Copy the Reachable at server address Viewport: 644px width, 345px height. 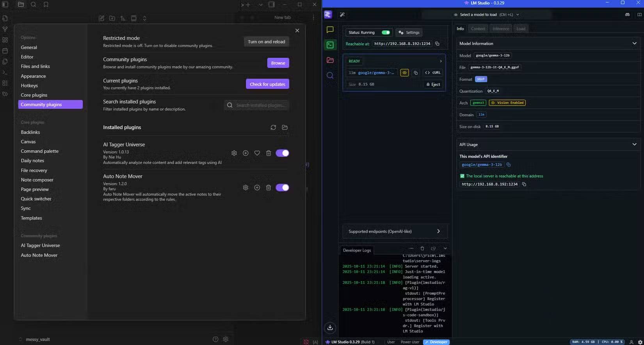point(437,44)
